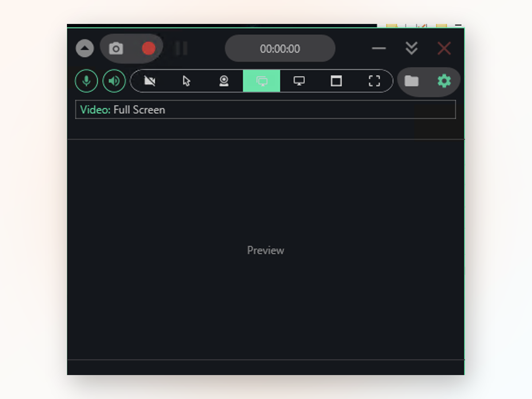Click the pause recording button
Screen dimensions: 532x399
click(x=181, y=48)
